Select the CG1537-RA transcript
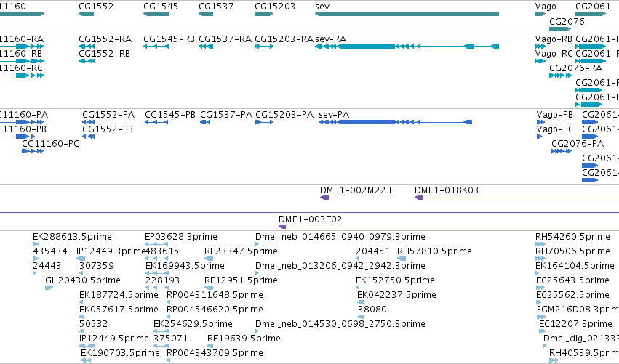This screenshot has width=619, height=364. (206, 46)
